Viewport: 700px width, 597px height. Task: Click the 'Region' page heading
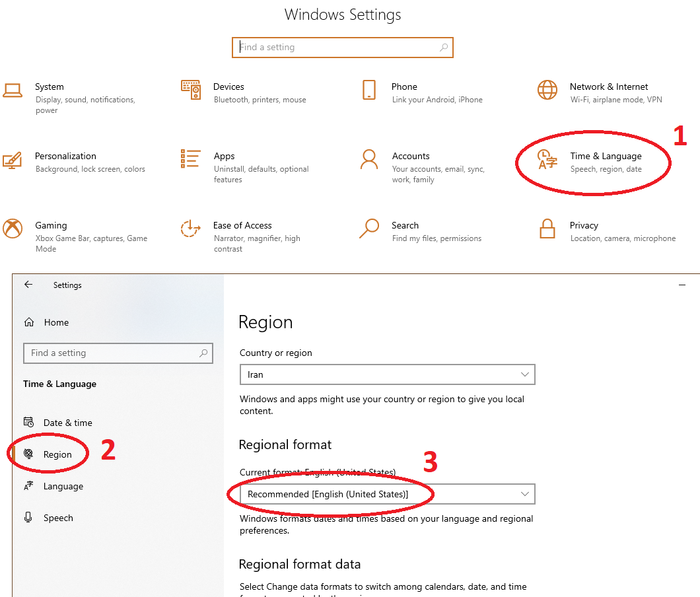tap(265, 322)
